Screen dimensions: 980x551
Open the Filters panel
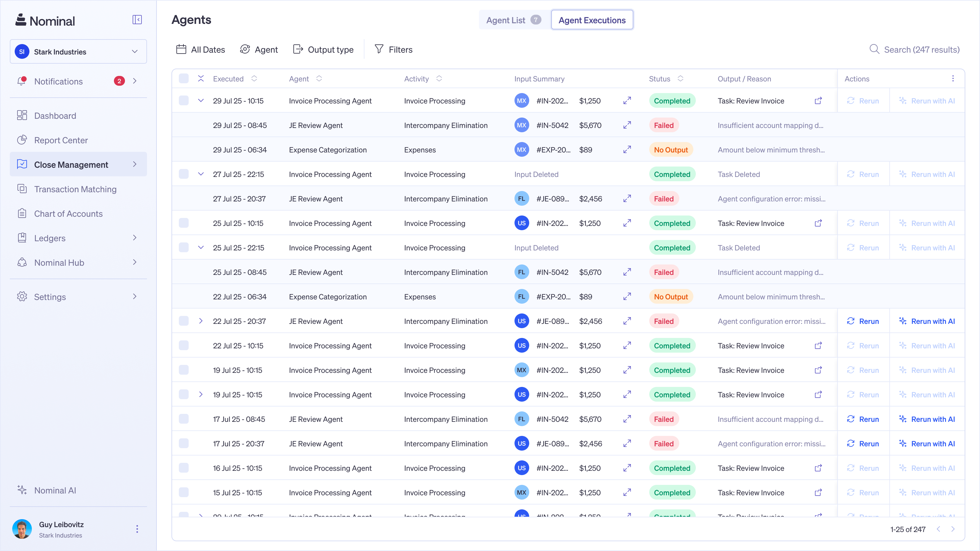[394, 49]
